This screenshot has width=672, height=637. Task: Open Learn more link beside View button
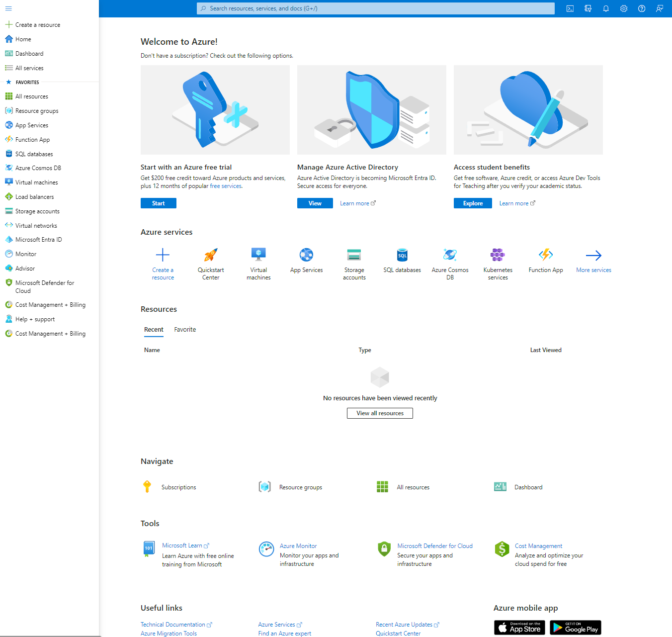tap(358, 203)
